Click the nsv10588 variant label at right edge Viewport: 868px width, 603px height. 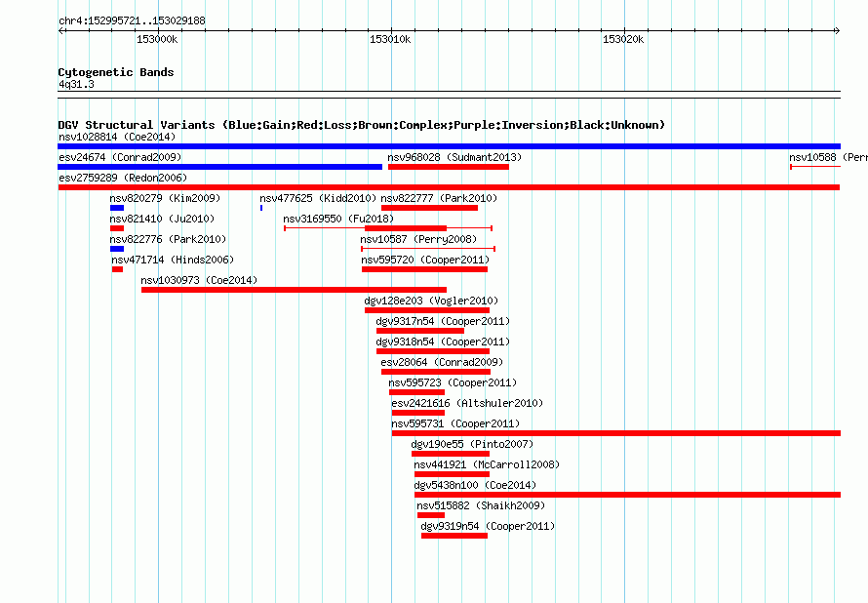click(x=828, y=157)
